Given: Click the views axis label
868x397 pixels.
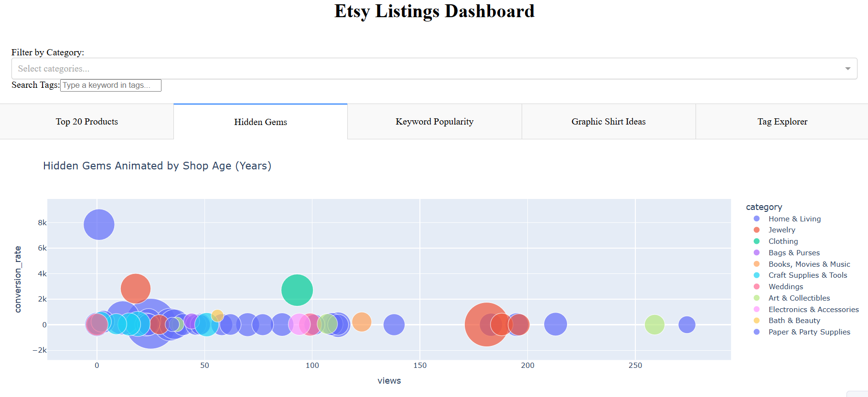Looking at the screenshot, I should click(389, 381).
